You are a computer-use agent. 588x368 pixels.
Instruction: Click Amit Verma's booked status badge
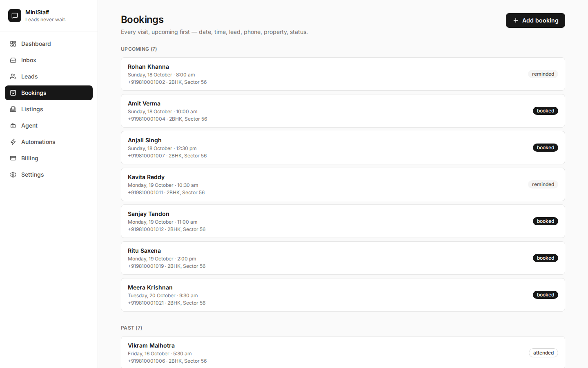(x=546, y=111)
